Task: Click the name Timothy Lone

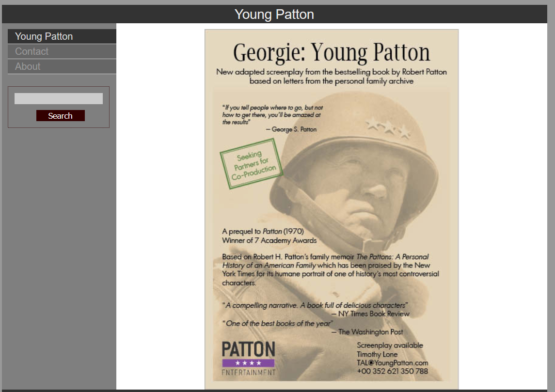Action: 377,354
